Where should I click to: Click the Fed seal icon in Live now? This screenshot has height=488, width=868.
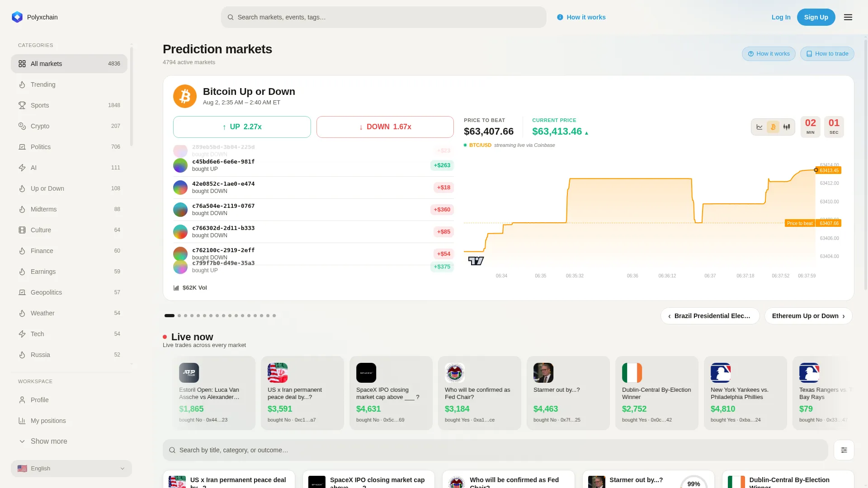(455, 373)
